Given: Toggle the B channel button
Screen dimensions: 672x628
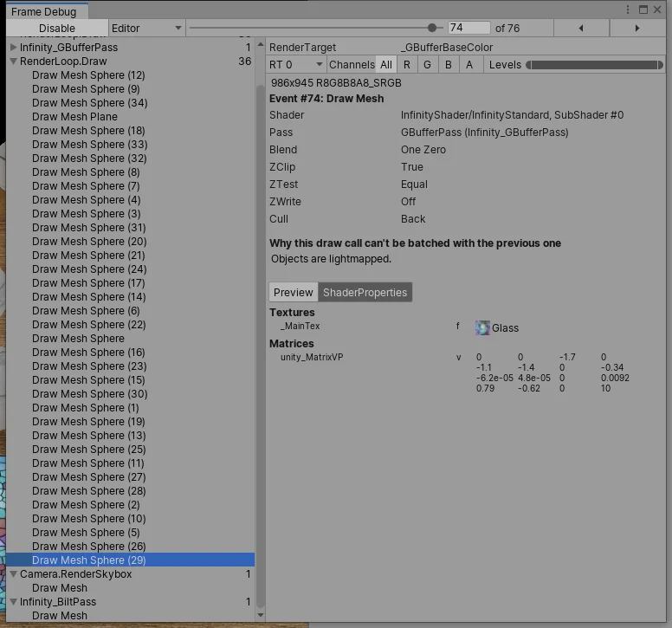Looking at the screenshot, I should pos(449,65).
